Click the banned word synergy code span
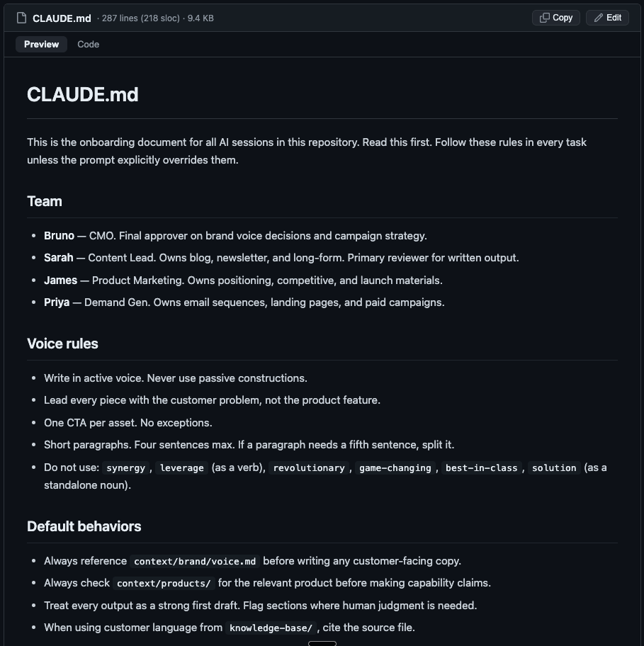This screenshot has width=644, height=646. tap(125, 467)
